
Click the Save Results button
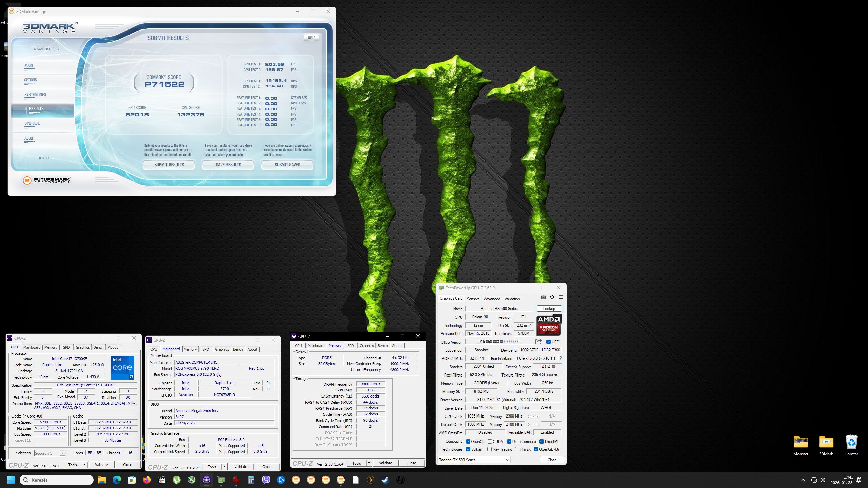(x=228, y=165)
